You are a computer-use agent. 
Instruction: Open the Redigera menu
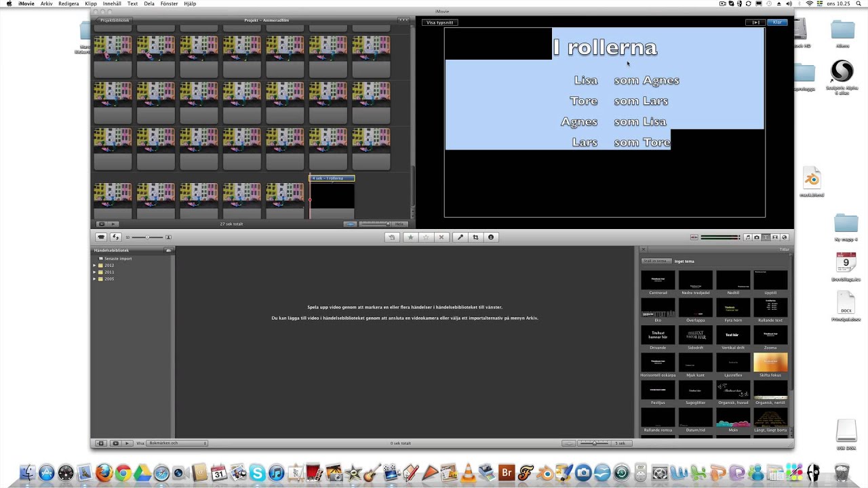(x=68, y=3)
